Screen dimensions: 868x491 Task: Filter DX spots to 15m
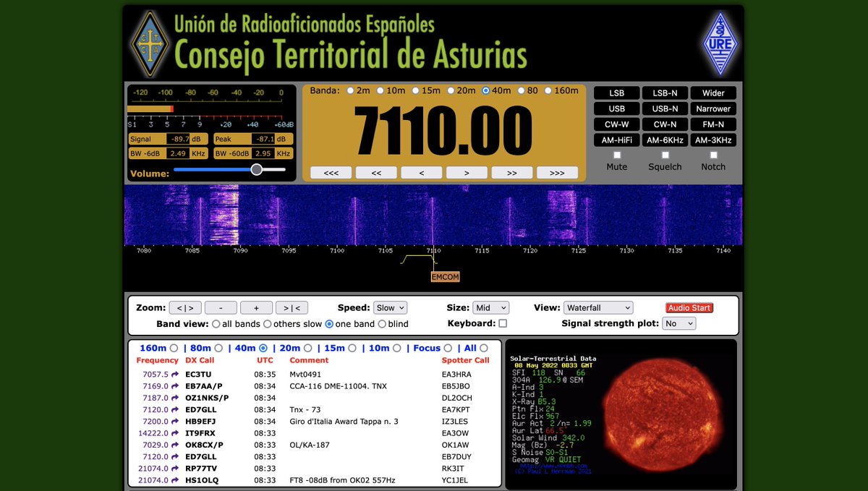(x=352, y=348)
